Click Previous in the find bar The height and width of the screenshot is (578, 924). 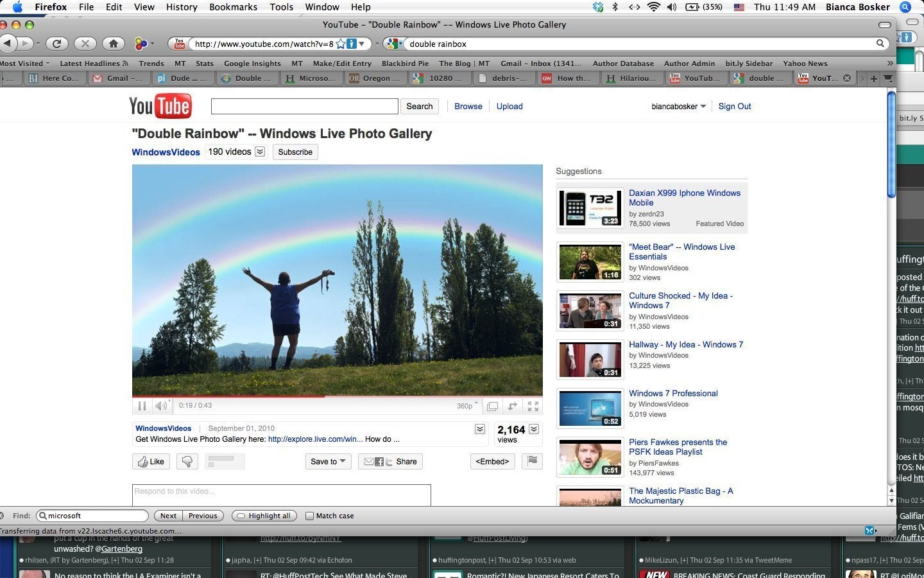click(203, 516)
